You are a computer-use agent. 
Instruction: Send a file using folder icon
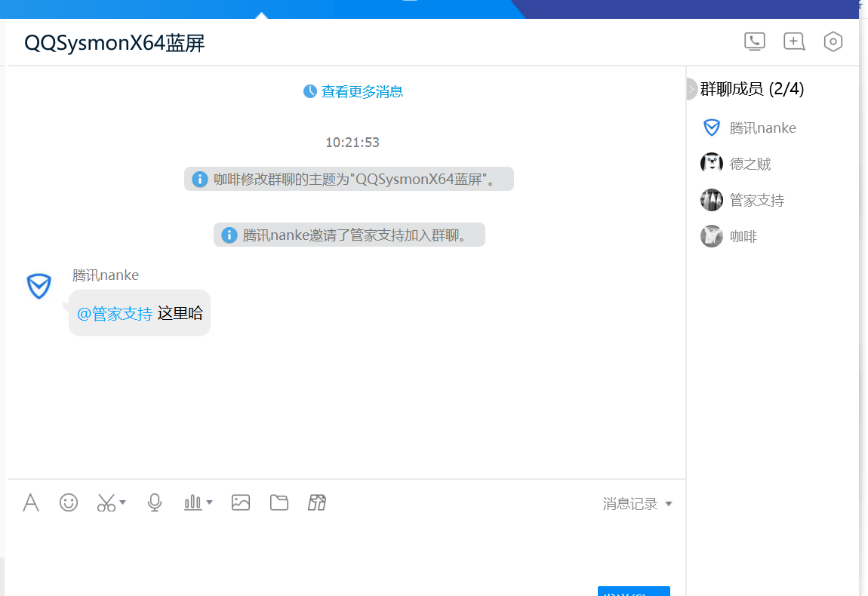279,502
